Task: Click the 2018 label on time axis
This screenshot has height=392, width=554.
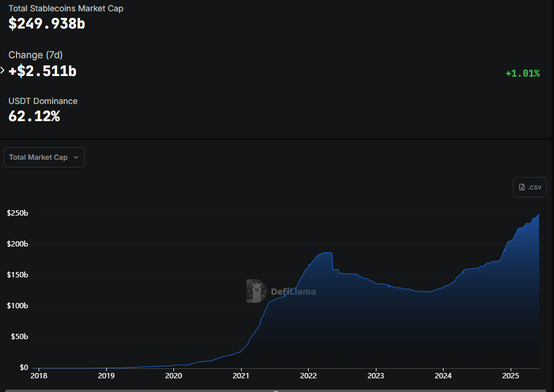Action: (x=39, y=375)
